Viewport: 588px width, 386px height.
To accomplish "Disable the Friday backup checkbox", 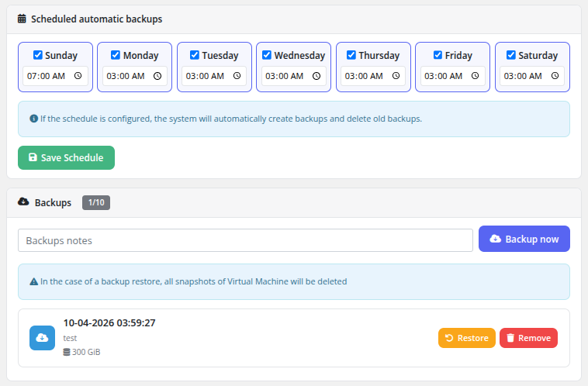I will tap(438, 55).
